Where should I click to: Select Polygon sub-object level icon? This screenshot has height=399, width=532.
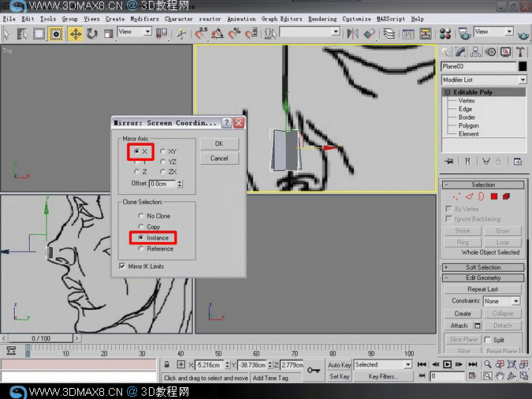click(x=494, y=196)
